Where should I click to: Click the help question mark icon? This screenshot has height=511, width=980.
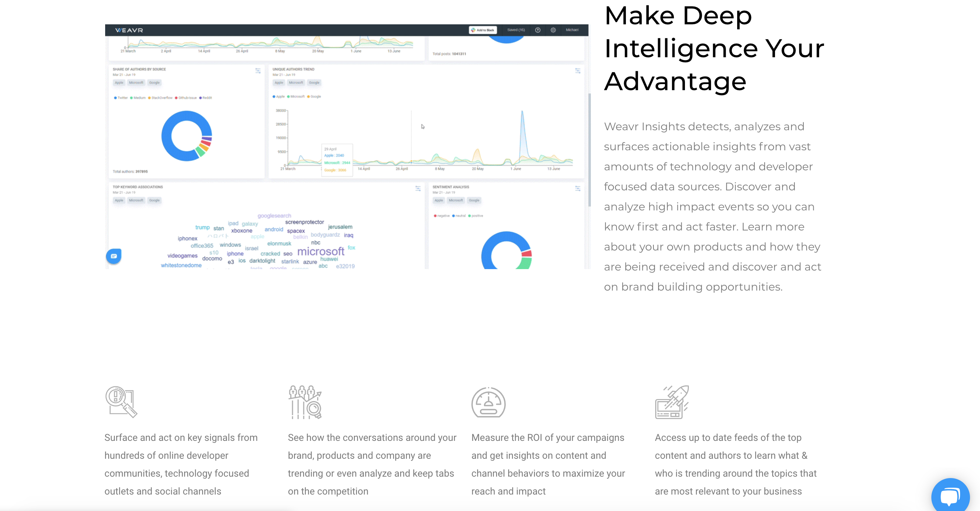coord(538,30)
